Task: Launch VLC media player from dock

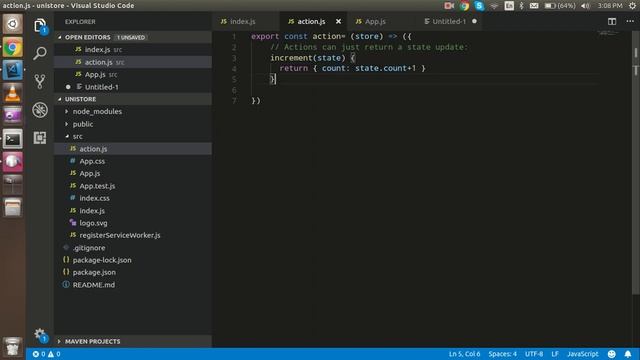Action: coord(13,93)
